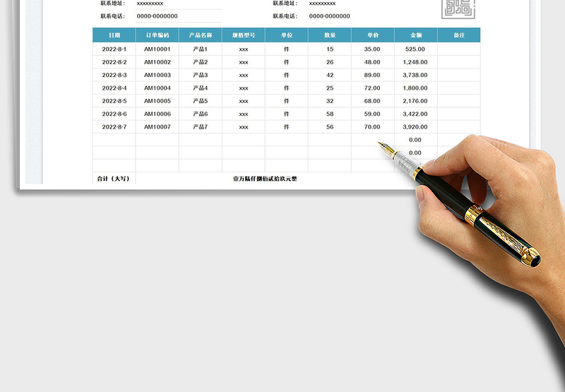The height and width of the screenshot is (392, 565).
Task: Click the unit price 35.00
Action: click(x=372, y=49)
